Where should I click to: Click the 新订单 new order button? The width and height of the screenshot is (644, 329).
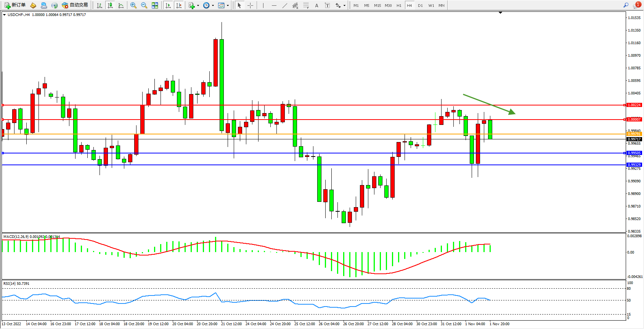point(15,5)
